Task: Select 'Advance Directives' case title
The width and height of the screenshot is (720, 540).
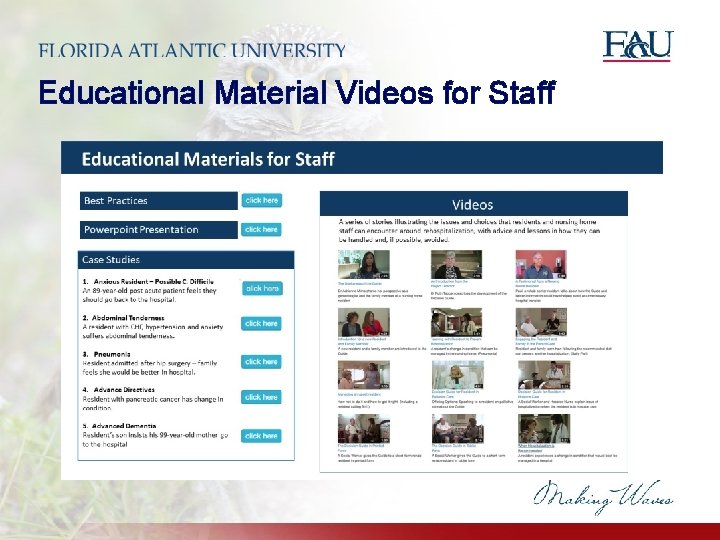Action: tap(124, 389)
